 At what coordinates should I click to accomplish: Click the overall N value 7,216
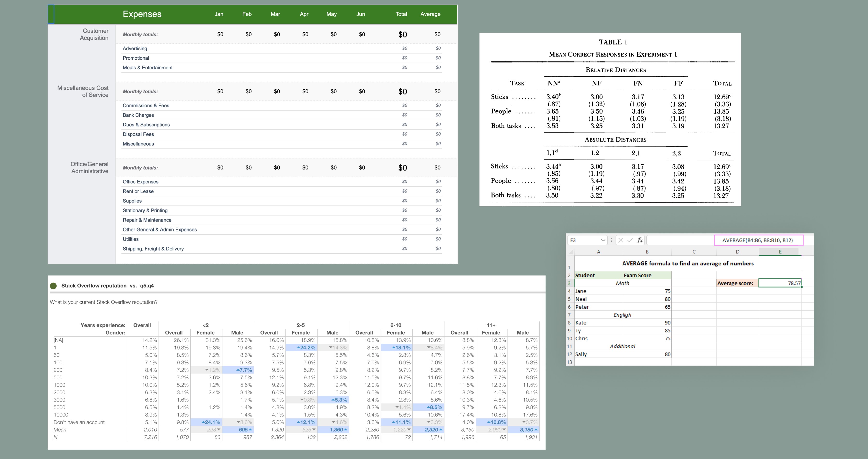[x=150, y=437]
